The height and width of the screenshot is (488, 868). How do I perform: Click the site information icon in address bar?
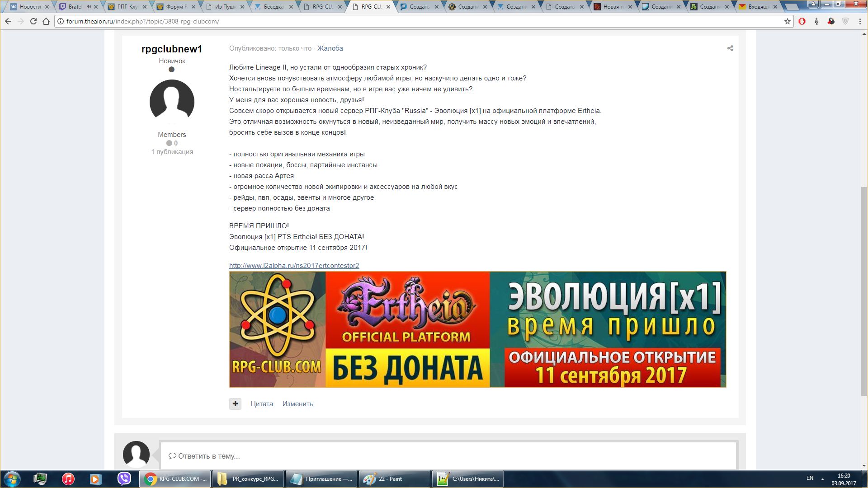61,21
